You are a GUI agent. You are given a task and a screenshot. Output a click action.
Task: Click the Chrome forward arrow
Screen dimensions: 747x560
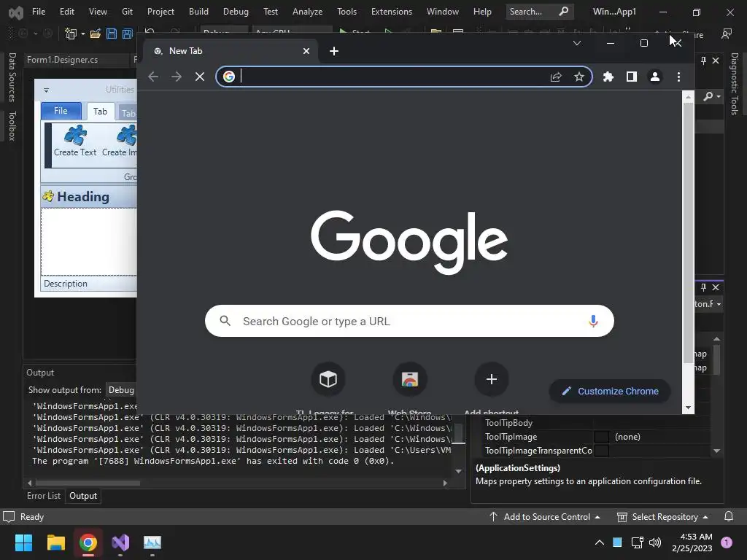tap(177, 77)
